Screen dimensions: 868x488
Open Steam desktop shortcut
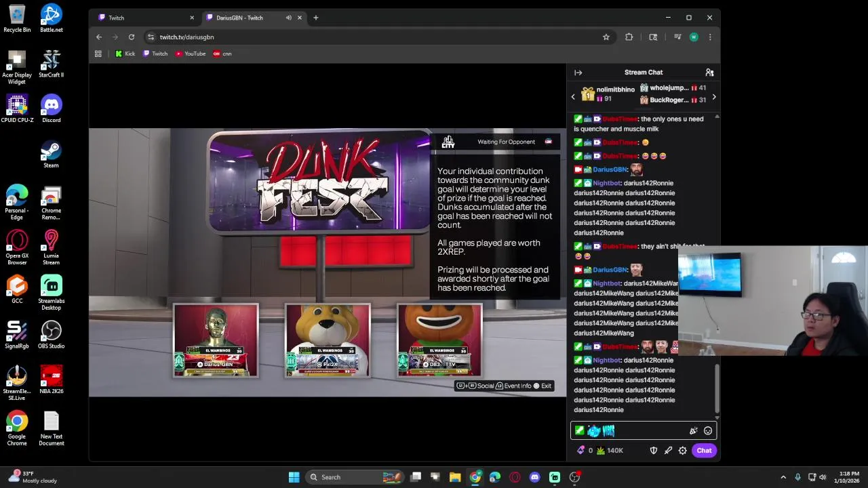(52, 154)
